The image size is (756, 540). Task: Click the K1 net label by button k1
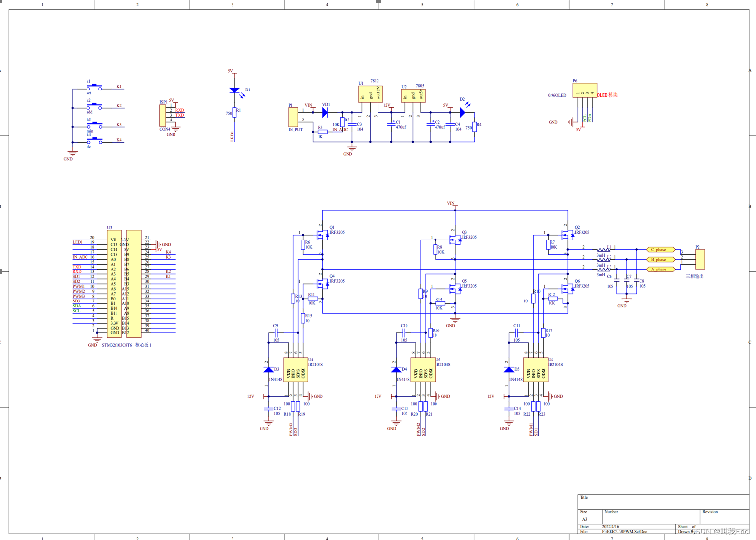point(119,86)
